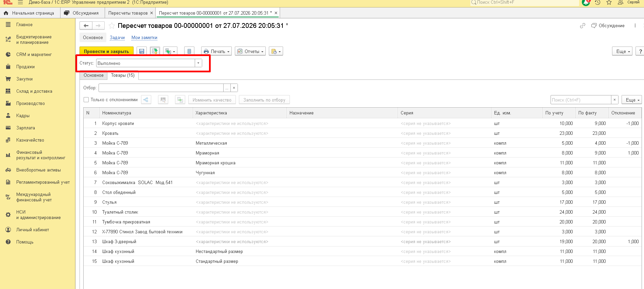Expand the Статус dropdown arrow

click(198, 63)
